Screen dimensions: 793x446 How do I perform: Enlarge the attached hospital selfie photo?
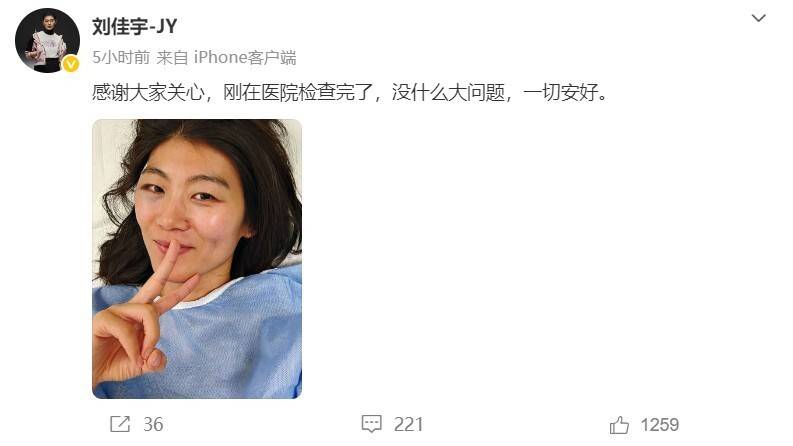coord(197,258)
